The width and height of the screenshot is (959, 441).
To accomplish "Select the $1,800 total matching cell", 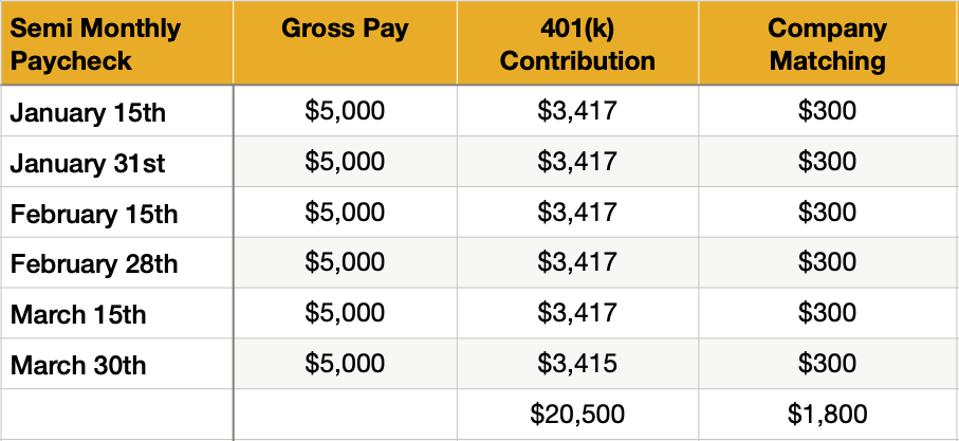I will 827,414.
